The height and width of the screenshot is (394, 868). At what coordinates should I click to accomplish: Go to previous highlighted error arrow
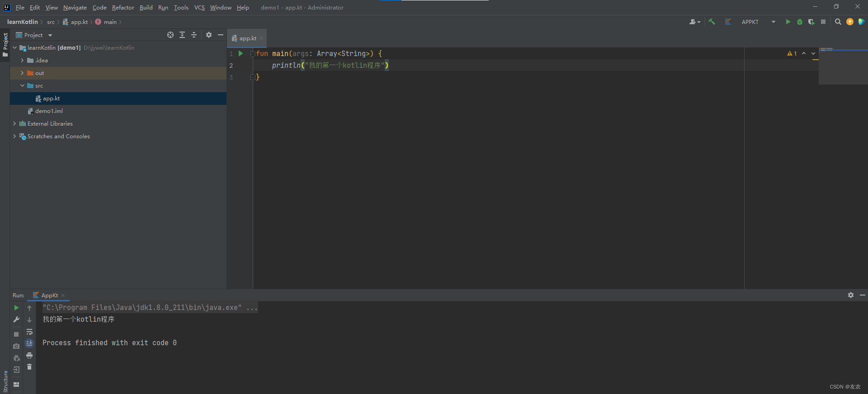click(804, 53)
